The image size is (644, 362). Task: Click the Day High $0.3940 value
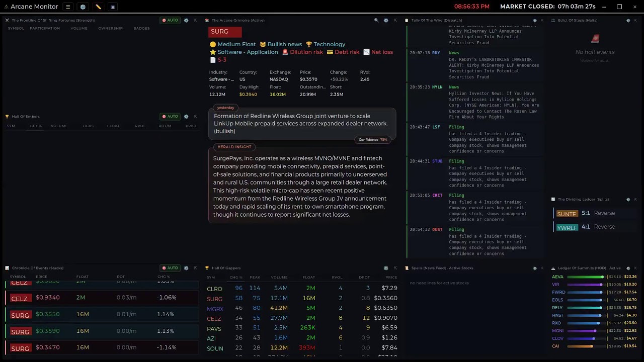coord(248,95)
